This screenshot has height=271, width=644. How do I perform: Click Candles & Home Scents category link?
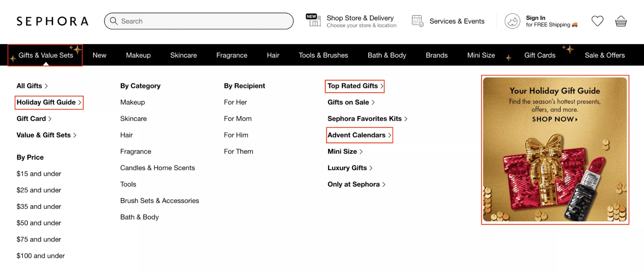coord(158,168)
